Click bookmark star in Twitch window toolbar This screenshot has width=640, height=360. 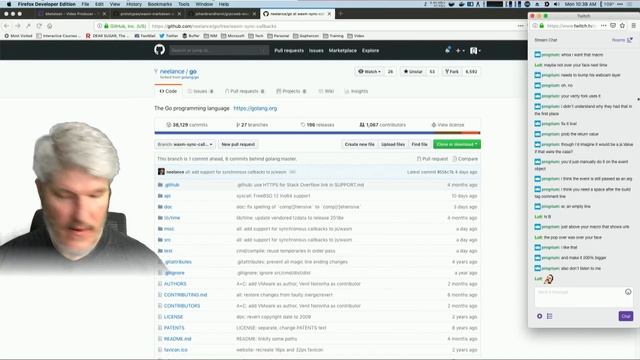pos(622,26)
